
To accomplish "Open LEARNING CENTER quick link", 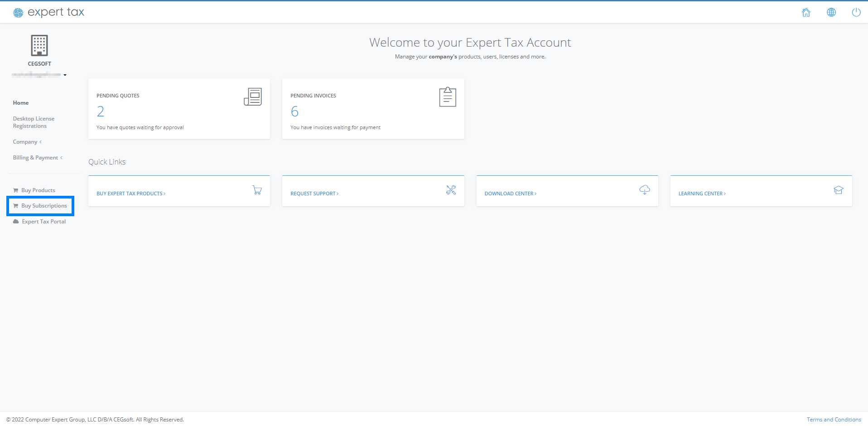I will click(702, 194).
